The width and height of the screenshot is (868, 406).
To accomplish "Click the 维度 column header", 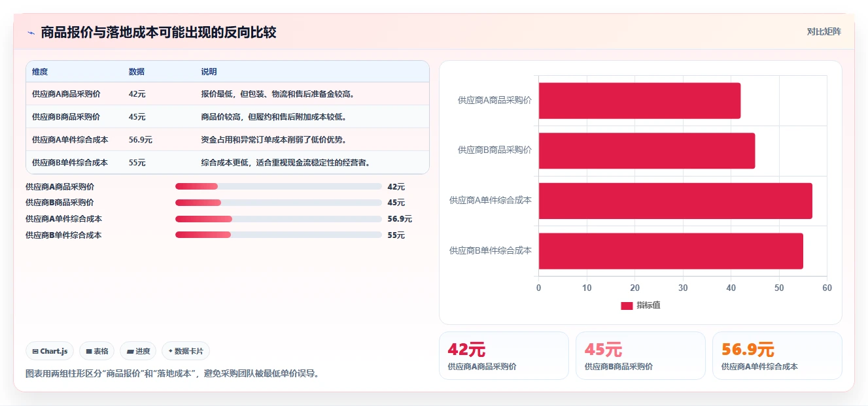I will click(x=40, y=72).
